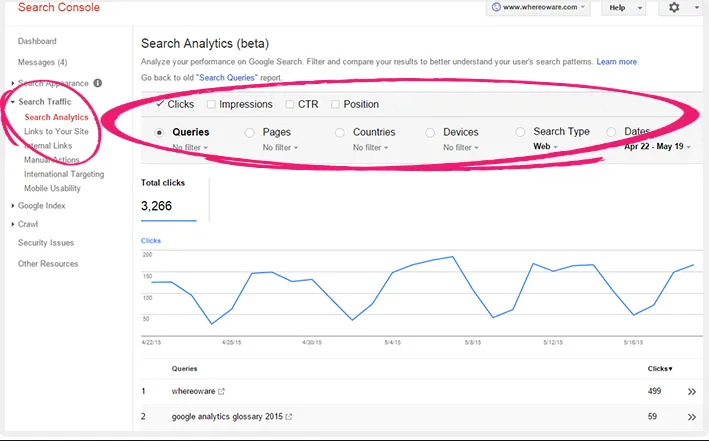Open Search Type Web dropdown
The image size is (709, 441).
545,147
